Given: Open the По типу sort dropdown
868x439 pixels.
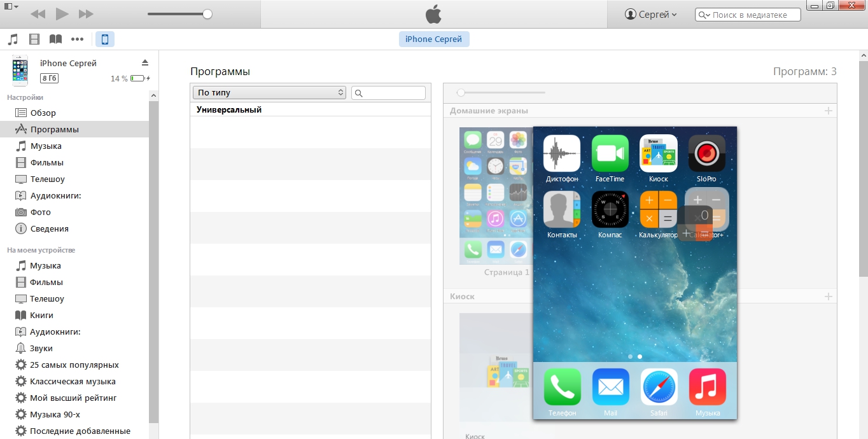Looking at the screenshot, I should click(269, 93).
